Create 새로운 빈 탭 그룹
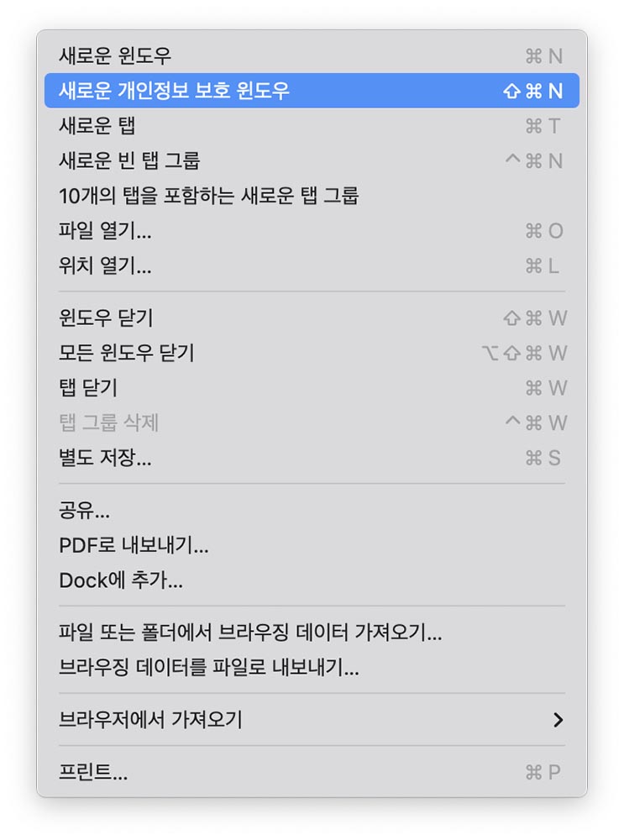 tap(312, 160)
